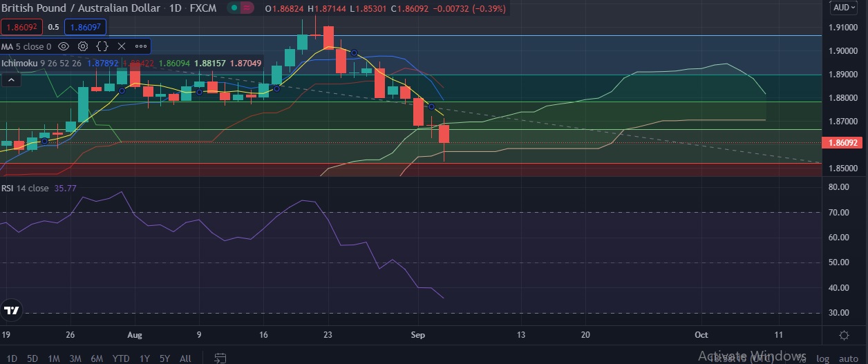
Task: Click the MA 5 close 0 legend label
Action: click(26, 46)
